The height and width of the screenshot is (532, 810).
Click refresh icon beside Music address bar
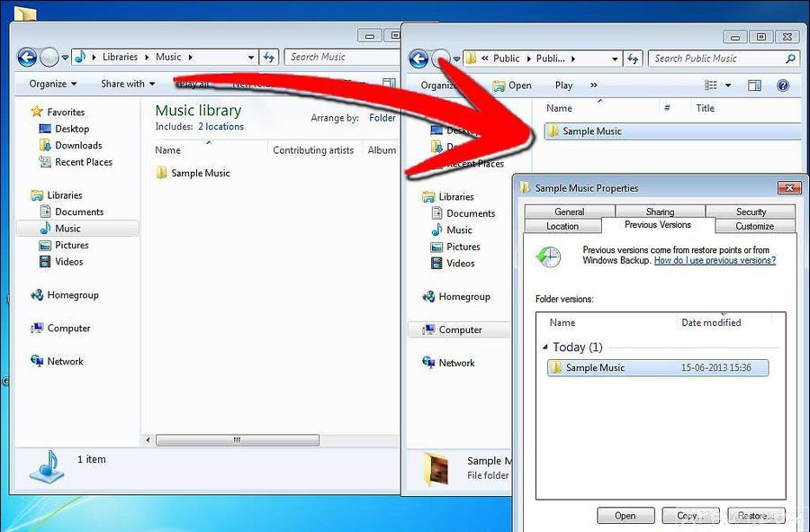point(268,57)
